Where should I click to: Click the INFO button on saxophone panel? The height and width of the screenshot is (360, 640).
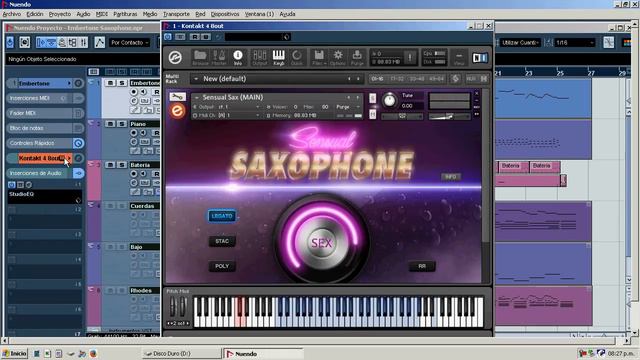click(451, 177)
